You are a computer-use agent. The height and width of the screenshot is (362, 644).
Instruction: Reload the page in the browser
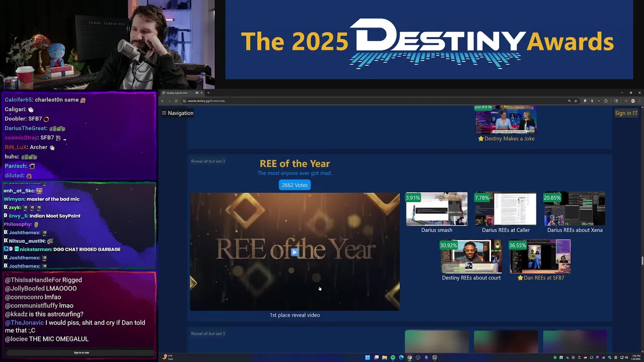(176, 101)
